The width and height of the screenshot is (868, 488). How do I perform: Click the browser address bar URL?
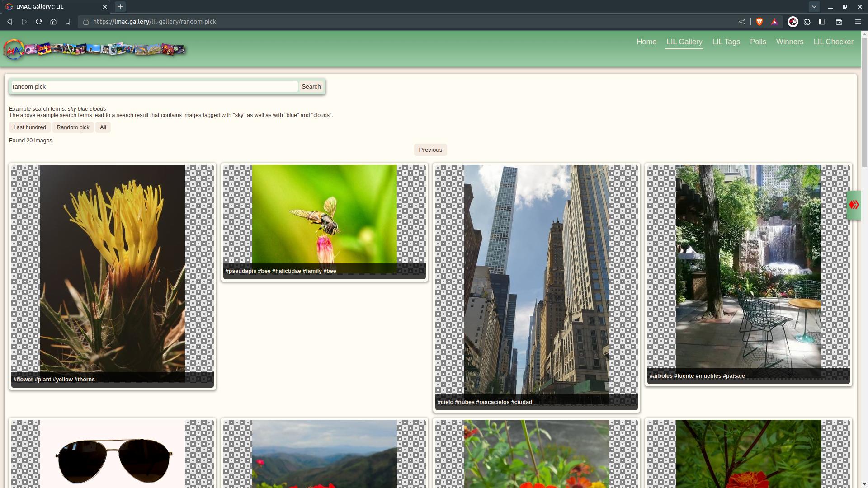155,22
